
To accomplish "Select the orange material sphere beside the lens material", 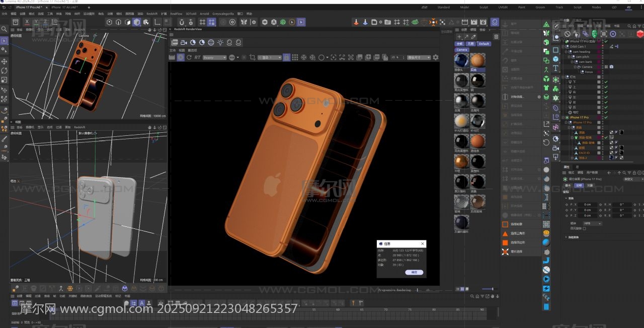I will click(x=477, y=61).
